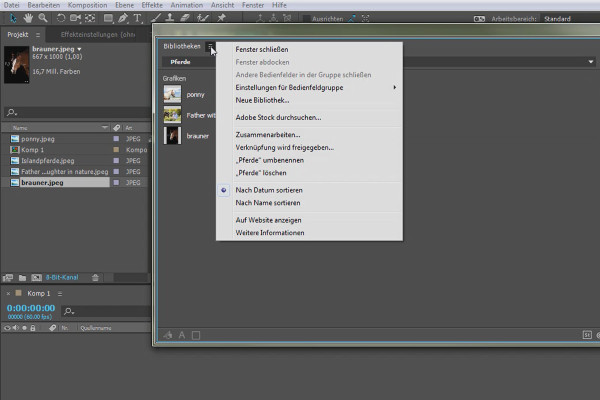Open the Arbeitsbereich Standard dropdown
The width and height of the screenshot is (600, 400).
(570, 18)
